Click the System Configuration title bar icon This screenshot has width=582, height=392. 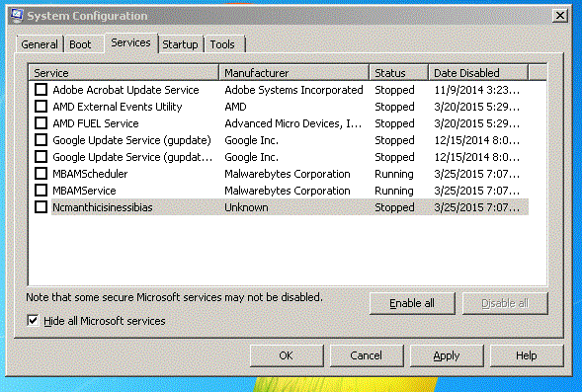click(17, 16)
